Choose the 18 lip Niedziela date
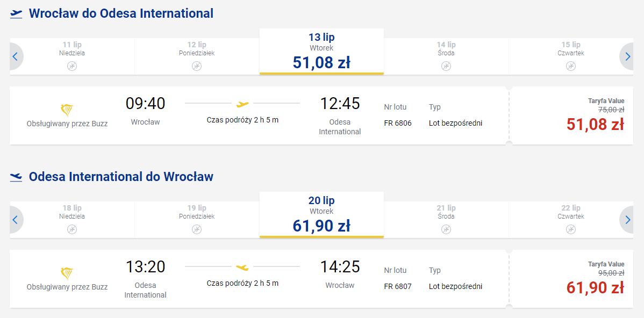Image resolution: width=644 pixels, height=318 pixels. tap(72, 220)
